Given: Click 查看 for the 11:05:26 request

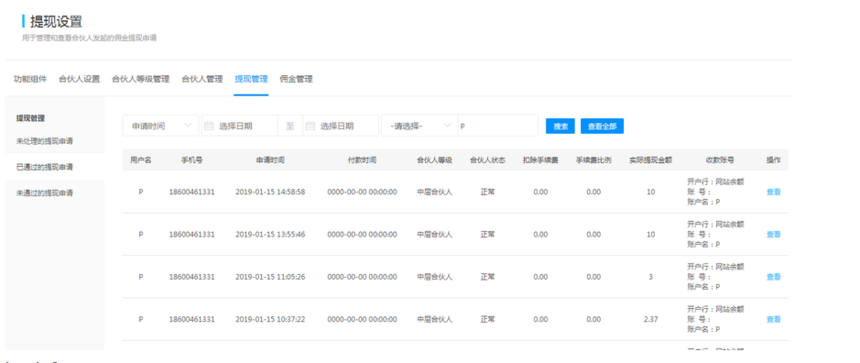Looking at the screenshot, I should [x=773, y=277].
